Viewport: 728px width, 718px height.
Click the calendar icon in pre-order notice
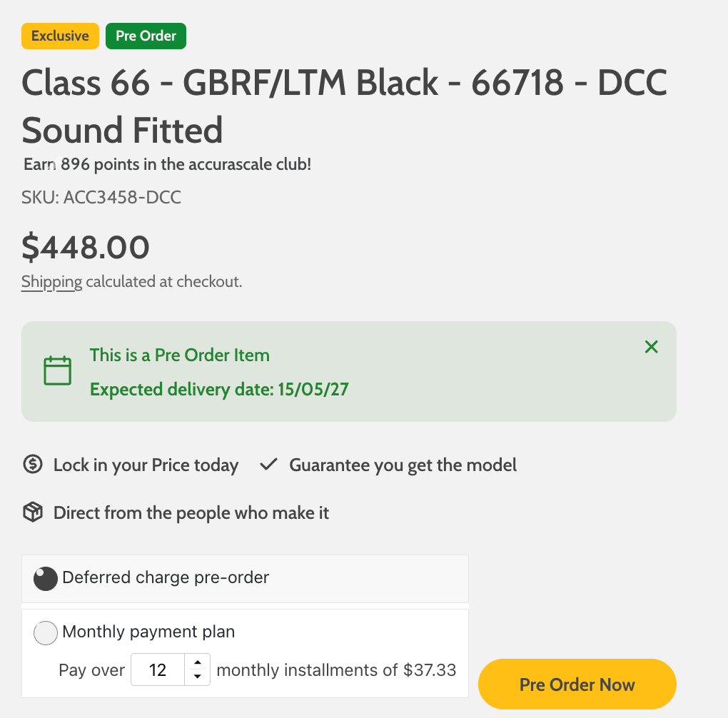(58, 371)
